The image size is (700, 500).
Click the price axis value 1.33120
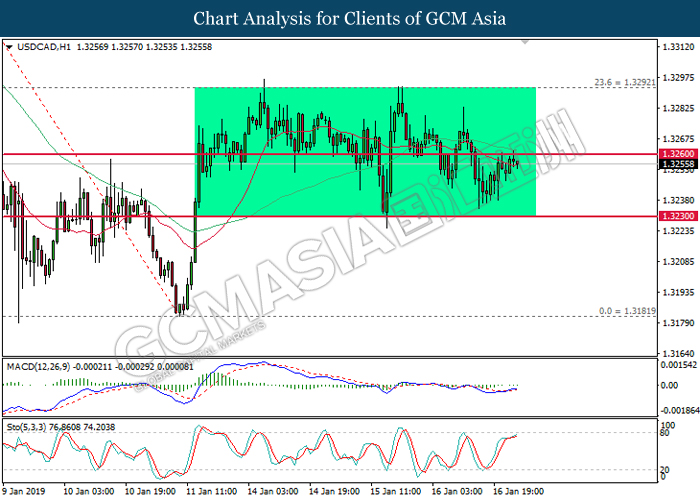coord(678,47)
